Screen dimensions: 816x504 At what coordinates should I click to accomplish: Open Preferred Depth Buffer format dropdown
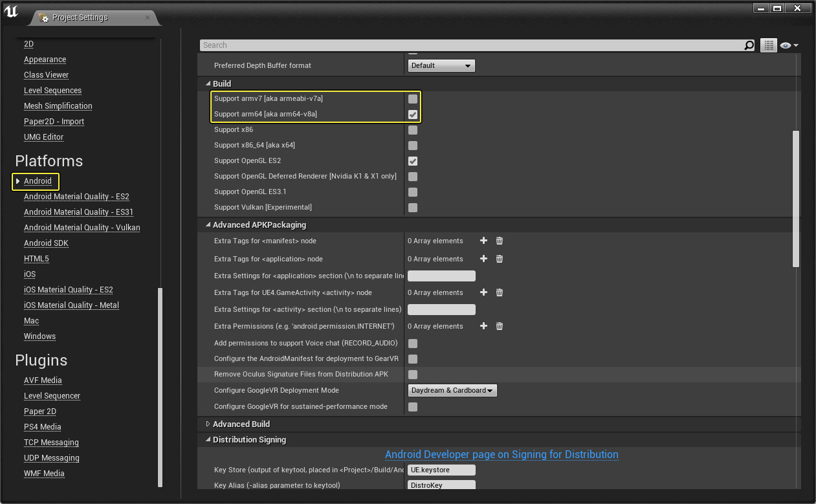click(441, 65)
